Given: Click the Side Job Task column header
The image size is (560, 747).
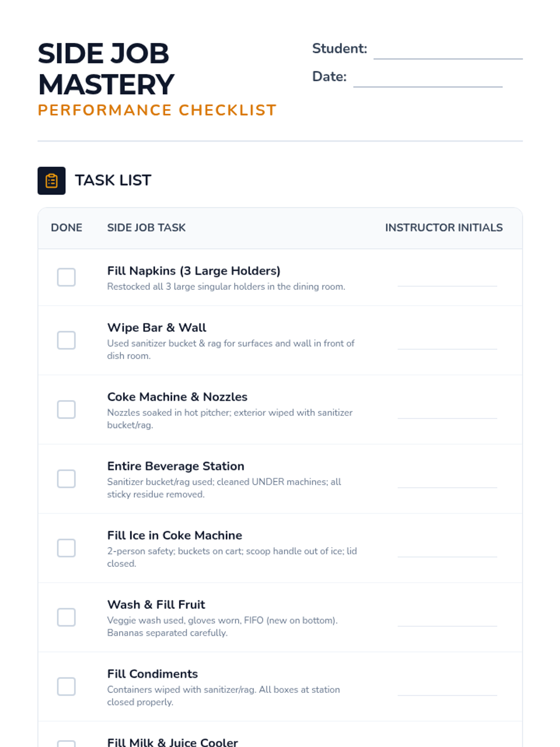Looking at the screenshot, I should [146, 228].
